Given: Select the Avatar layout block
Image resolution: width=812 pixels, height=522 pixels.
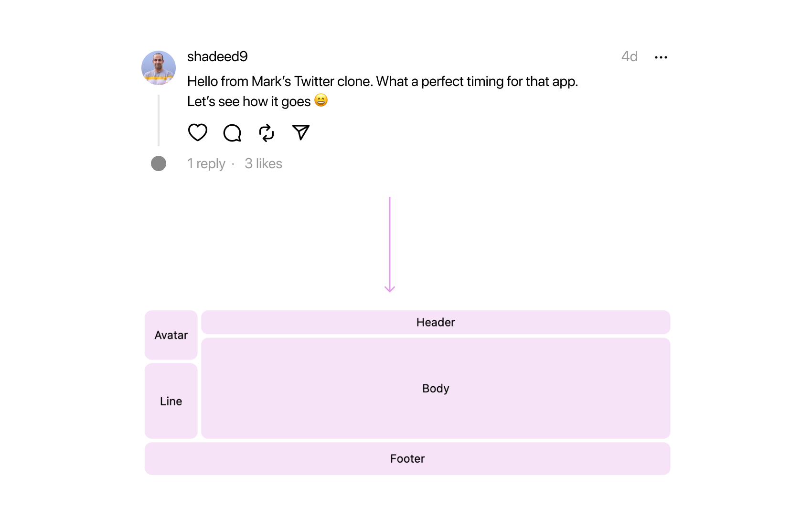Looking at the screenshot, I should pyautogui.click(x=171, y=335).
